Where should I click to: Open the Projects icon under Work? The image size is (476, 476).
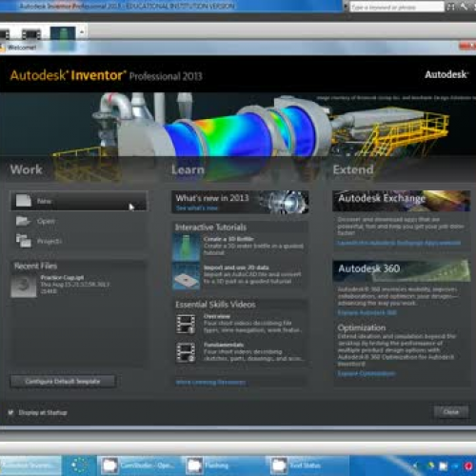pyautogui.click(x=24, y=241)
